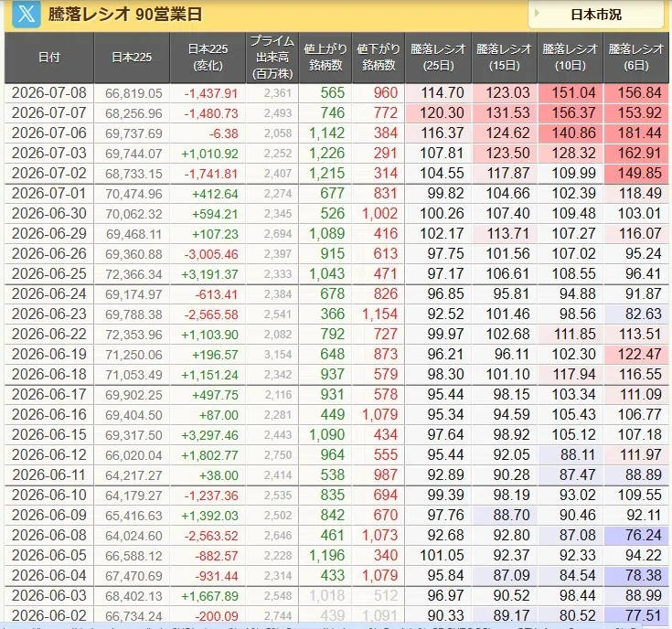Screen dimensions: 672x629
Task: Select the date 2026-07-08
Action: (x=48, y=92)
